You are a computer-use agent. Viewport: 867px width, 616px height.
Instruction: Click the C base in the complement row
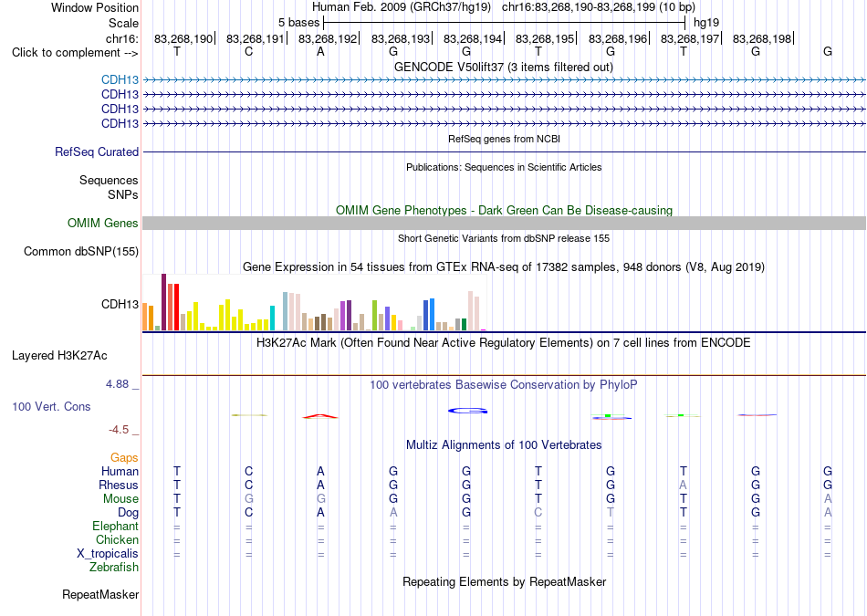click(x=249, y=52)
